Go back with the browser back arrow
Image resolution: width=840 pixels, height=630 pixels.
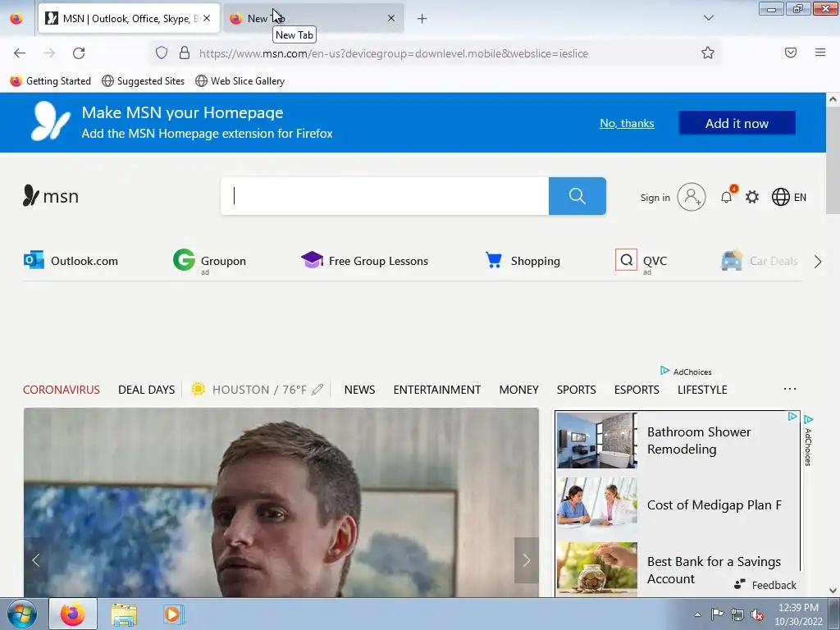pos(20,53)
